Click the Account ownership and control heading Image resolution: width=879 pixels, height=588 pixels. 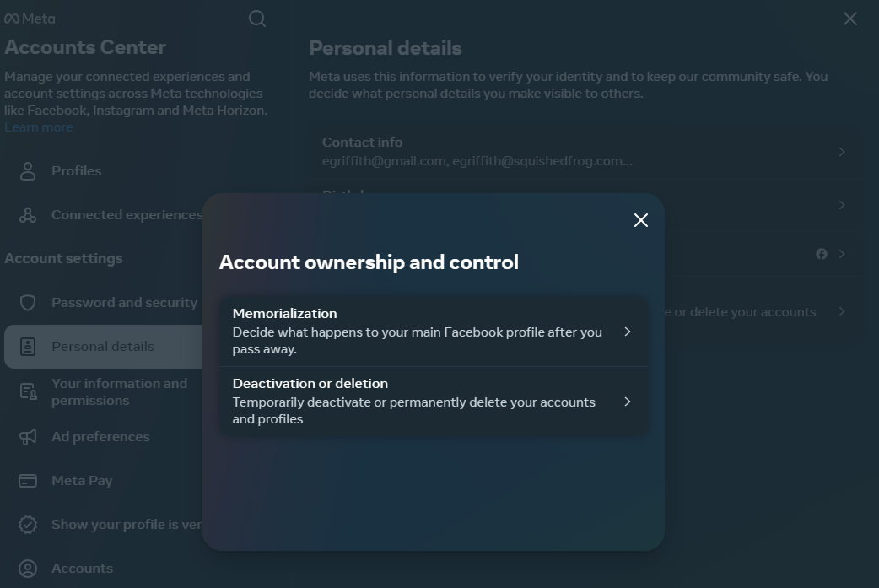(369, 262)
